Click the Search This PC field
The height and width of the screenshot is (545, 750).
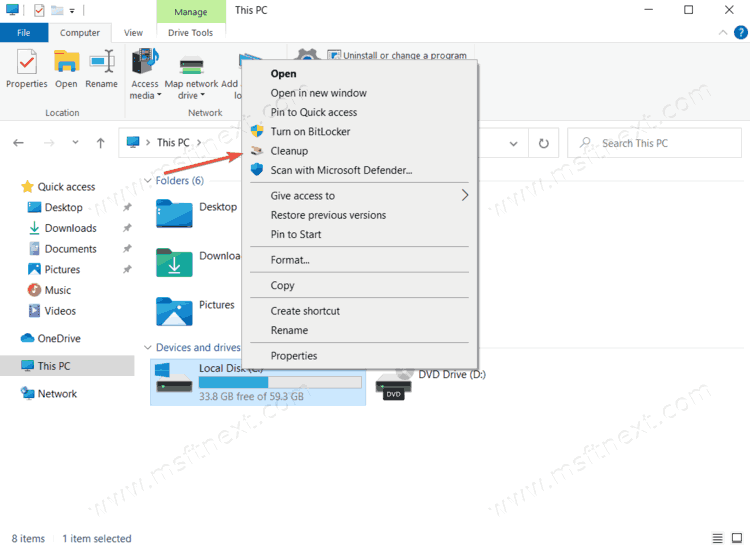tap(654, 143)
